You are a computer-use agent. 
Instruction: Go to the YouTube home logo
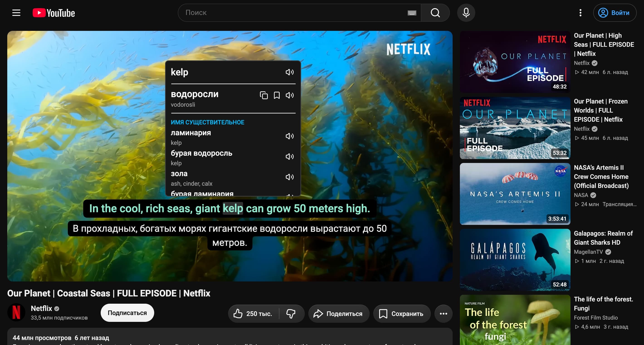coord(54,13)
